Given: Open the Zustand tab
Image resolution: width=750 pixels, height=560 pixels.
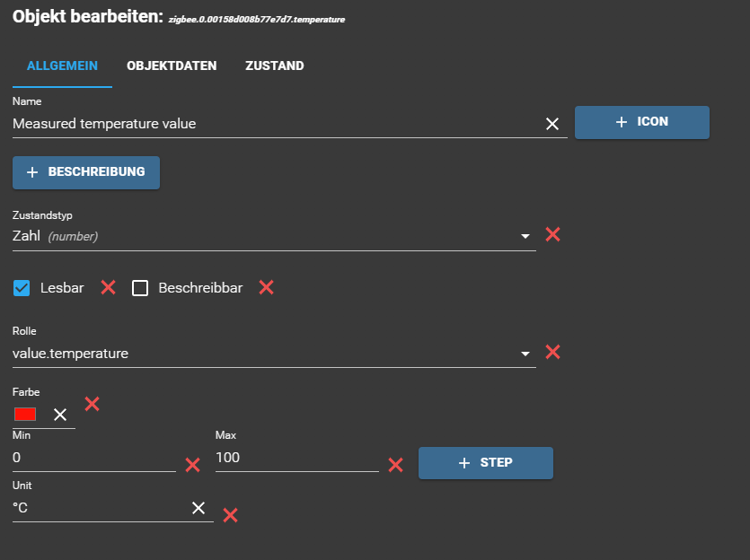Looking at the screenshot, I should [x=274, y=66].
